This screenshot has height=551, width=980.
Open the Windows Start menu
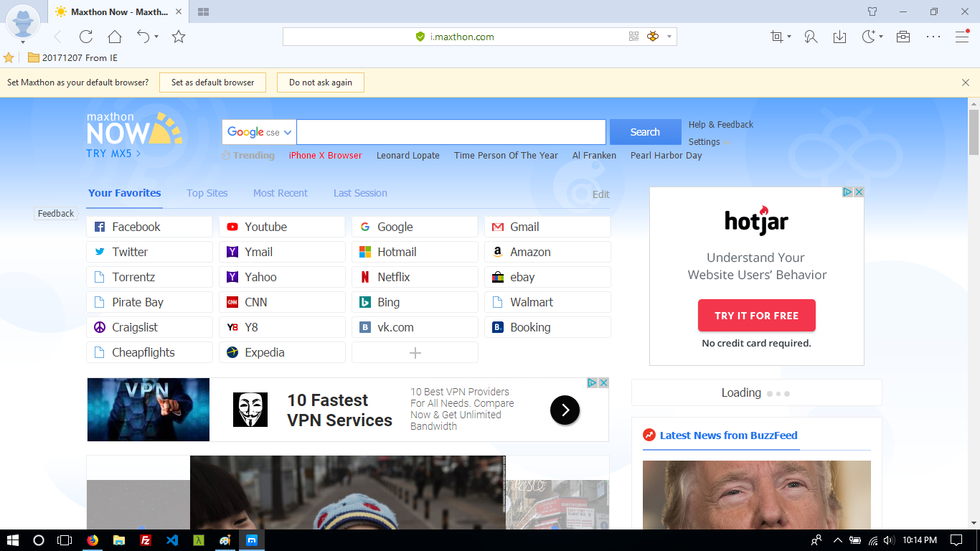[x=12, y=540]
